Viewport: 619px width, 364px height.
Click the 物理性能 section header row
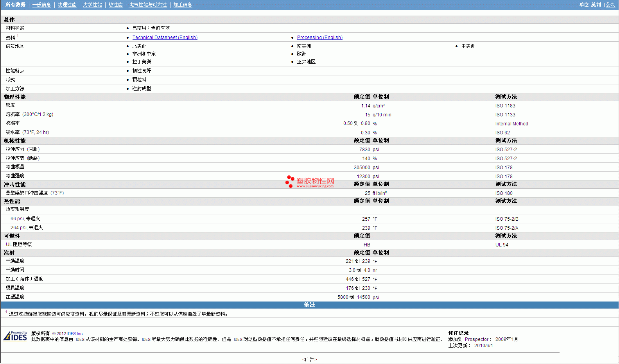tap(15, 97)
